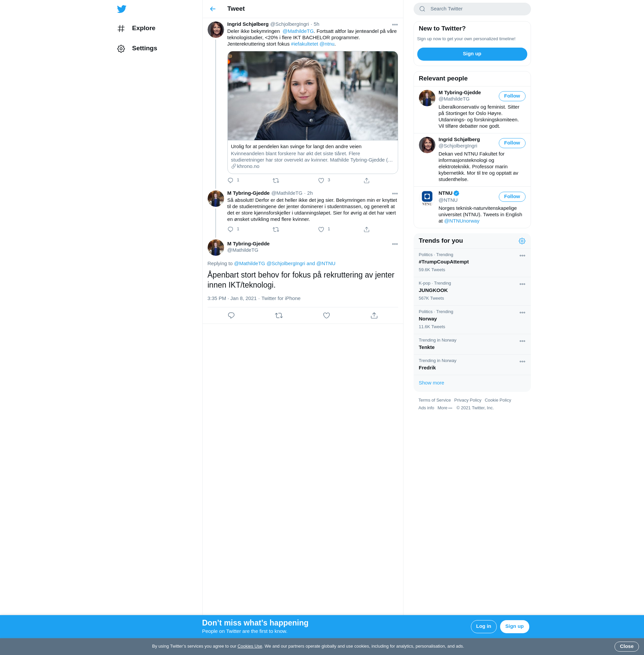Open the JUNGKOOK trend
Viewport: 644px width, 655px height.
pyautogui.click(x=472, y=291)
